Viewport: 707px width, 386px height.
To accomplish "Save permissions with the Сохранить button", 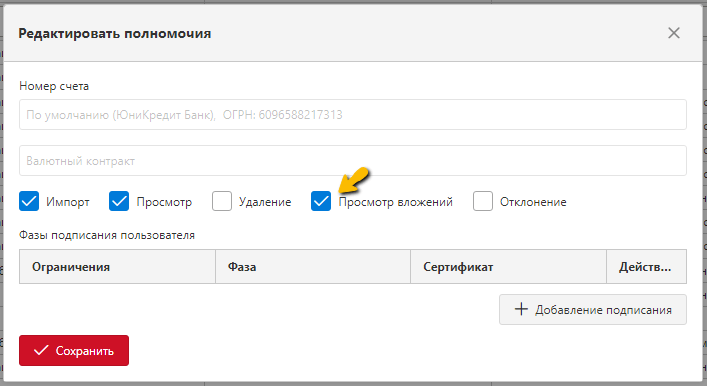I will point(74,350).
